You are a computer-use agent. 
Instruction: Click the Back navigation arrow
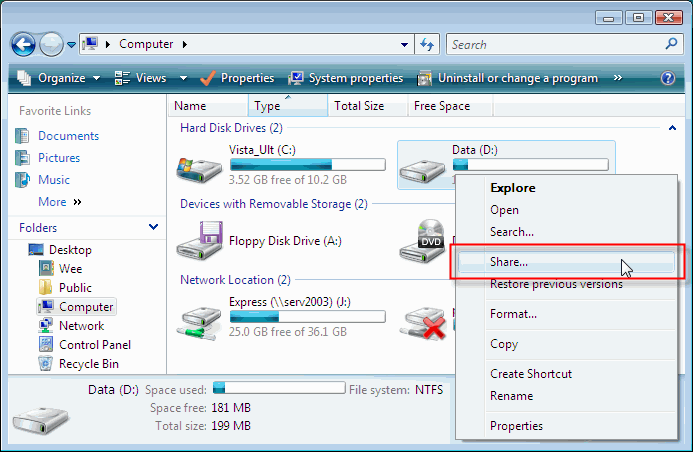23,45
